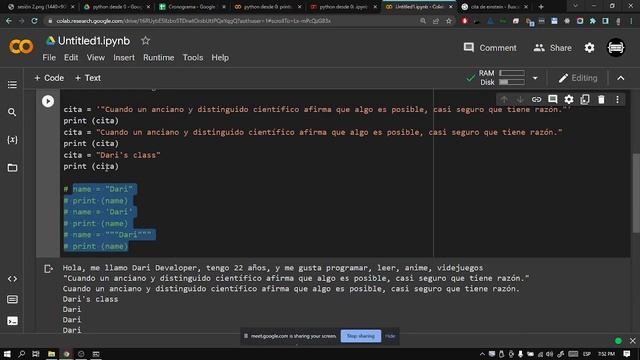
Task: Open code snippets sidebar icon
Action: (12, 279)
